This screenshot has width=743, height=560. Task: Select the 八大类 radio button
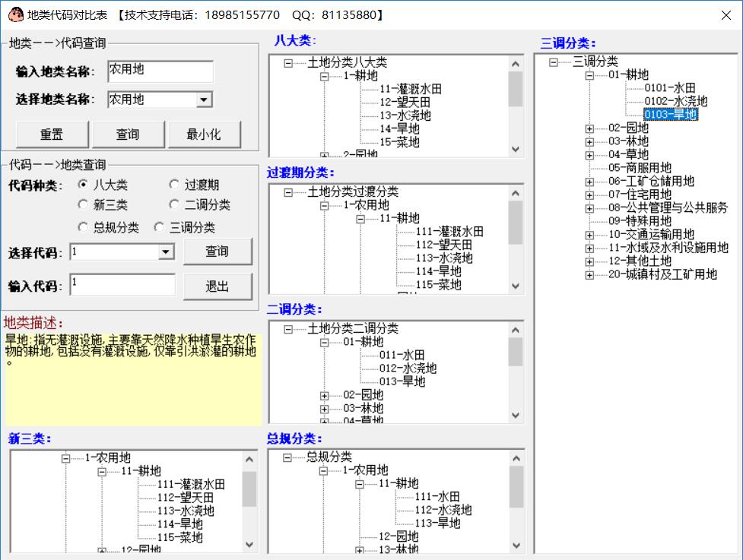pyautogui.click(x=83, y=184)
